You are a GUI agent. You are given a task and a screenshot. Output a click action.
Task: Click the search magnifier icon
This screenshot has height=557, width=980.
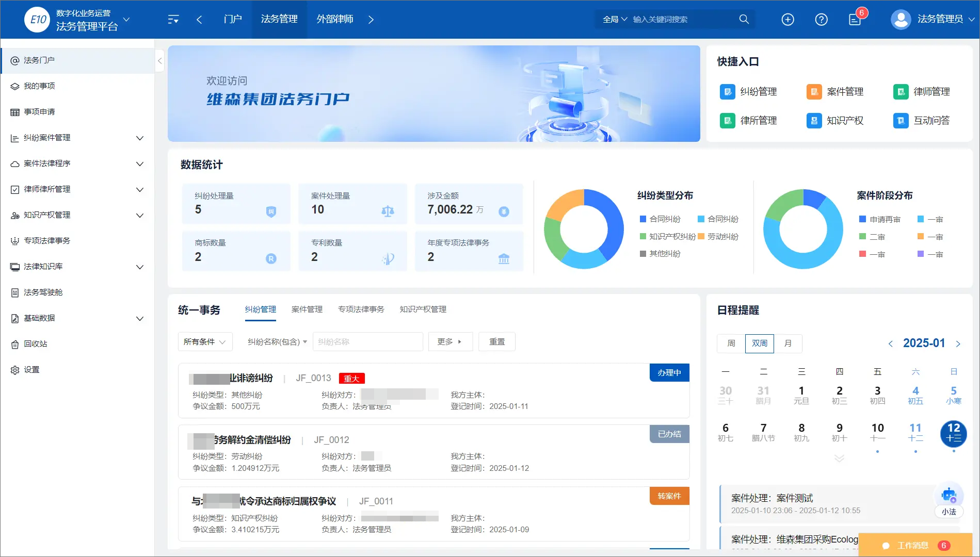(x=744, y=19)
